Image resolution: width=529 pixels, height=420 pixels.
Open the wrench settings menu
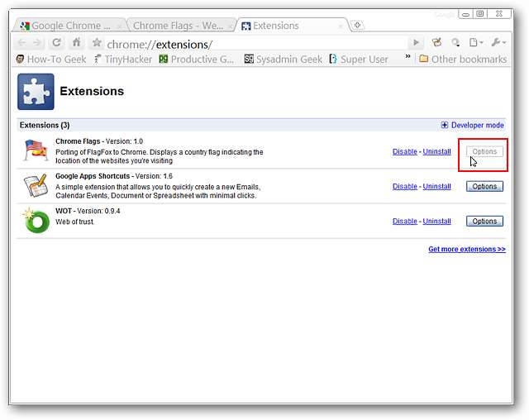tap(499, 43)
